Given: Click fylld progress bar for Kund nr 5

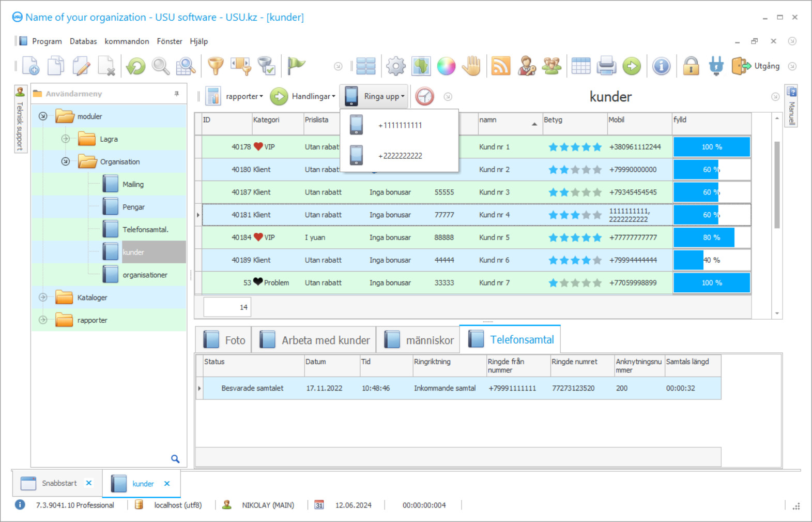Looking at the screenshot, I should click(711, 237).
